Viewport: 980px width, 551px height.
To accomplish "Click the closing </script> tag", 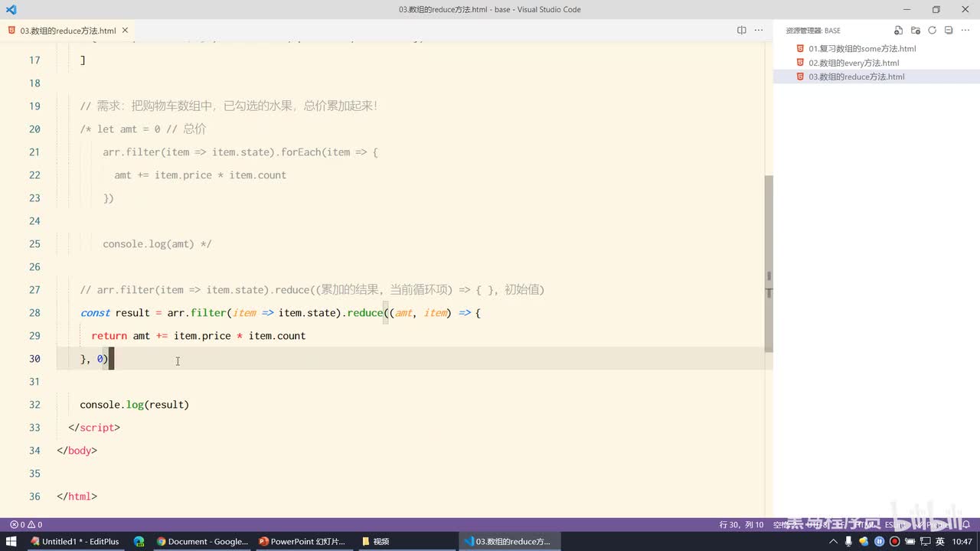I will click(x=94, y=428).
